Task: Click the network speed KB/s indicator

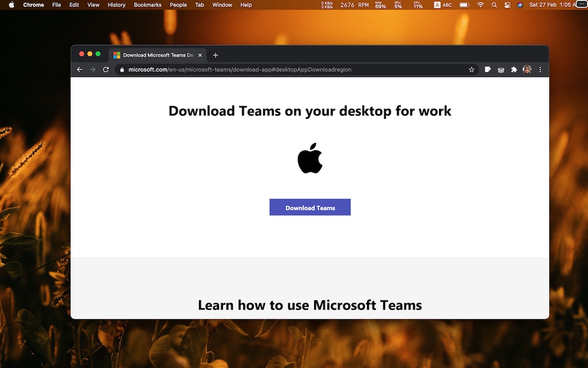Action: click(326, 5)
